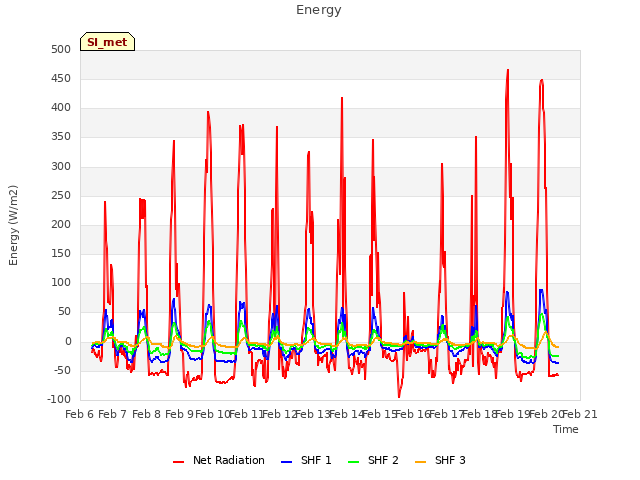Click the blue SHF 1 legend swatch
This screenshot has width=640, height=480.
(287, 462)
